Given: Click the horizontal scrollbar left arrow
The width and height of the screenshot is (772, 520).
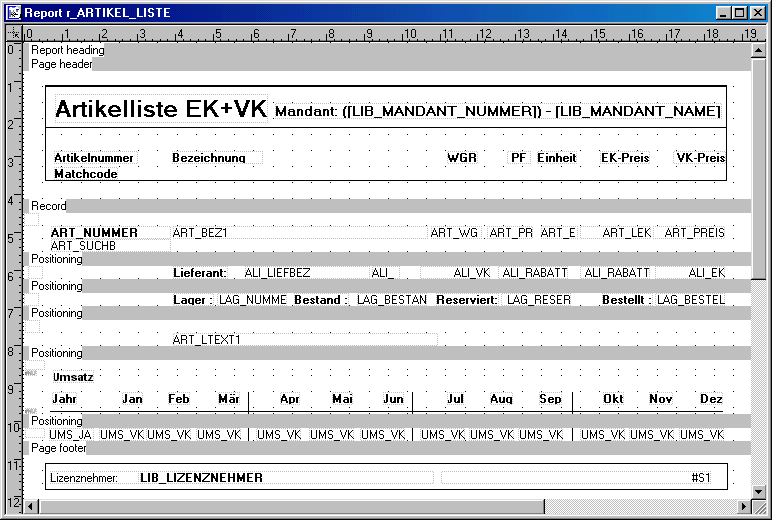Looking at the screenshot, I should point(30,506).
